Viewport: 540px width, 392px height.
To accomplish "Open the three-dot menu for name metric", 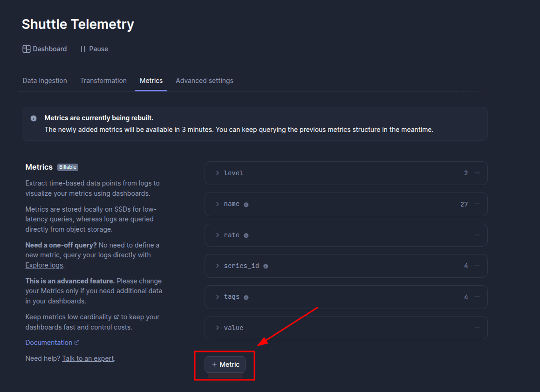I will click(477, 204).
